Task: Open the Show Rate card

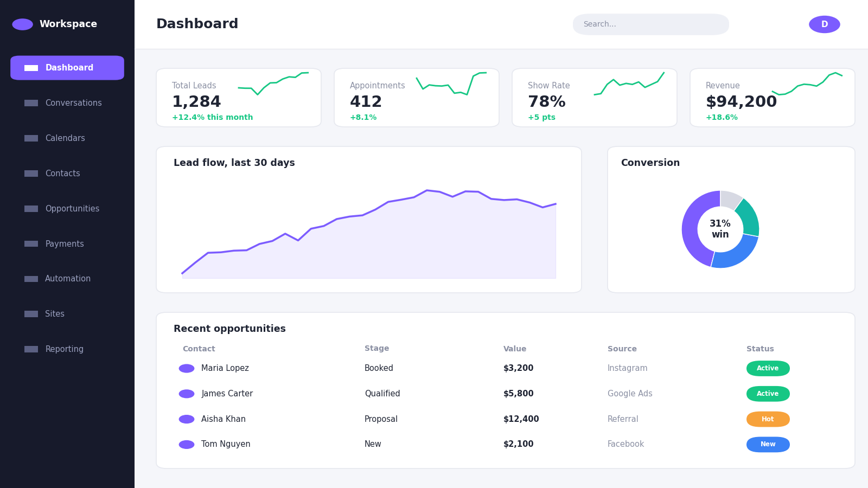Action: coord(595,98)
